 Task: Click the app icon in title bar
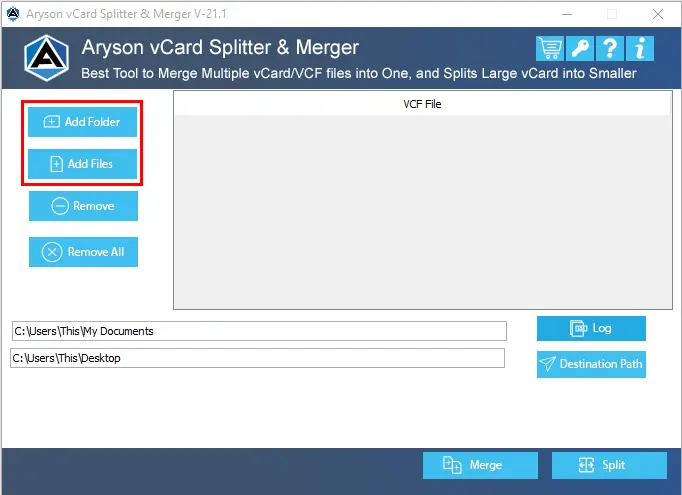(13, 14)
